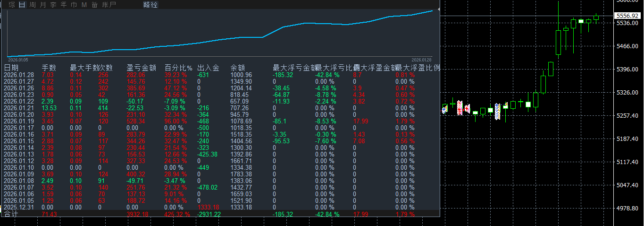Click total lots 71.43

click(50, 214)
